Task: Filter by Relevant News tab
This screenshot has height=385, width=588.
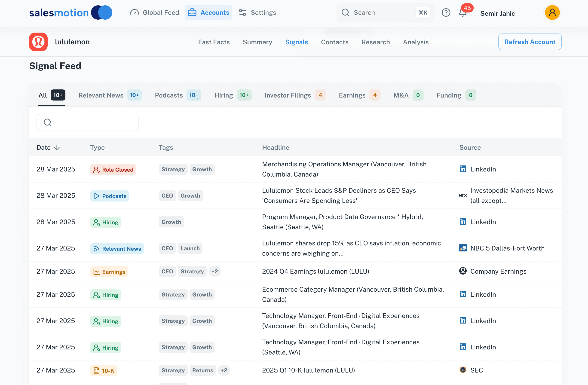Action: (110, 95)
